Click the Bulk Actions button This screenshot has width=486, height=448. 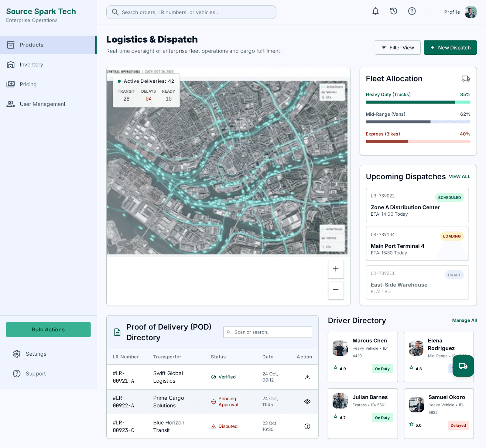(48, 330)
